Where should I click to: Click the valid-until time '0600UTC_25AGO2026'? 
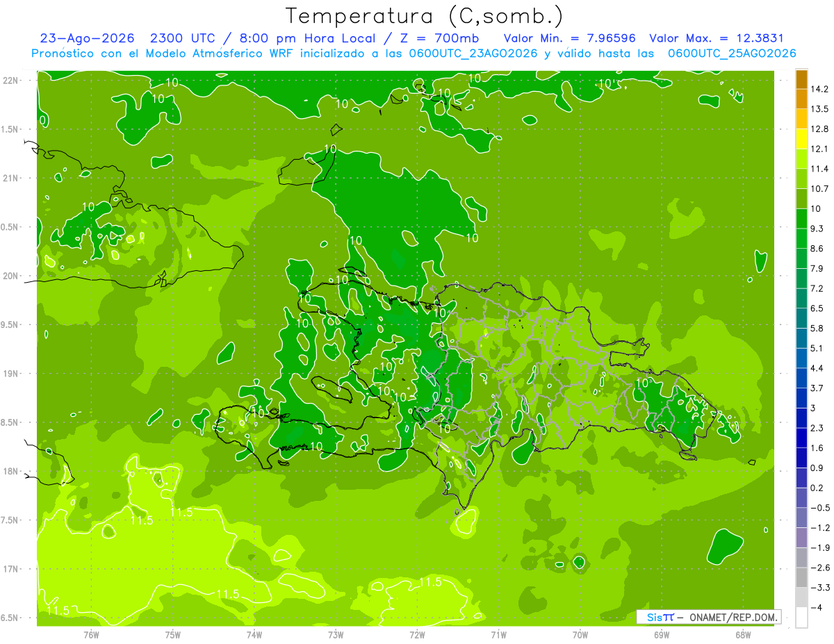click(x=732, y=53)
